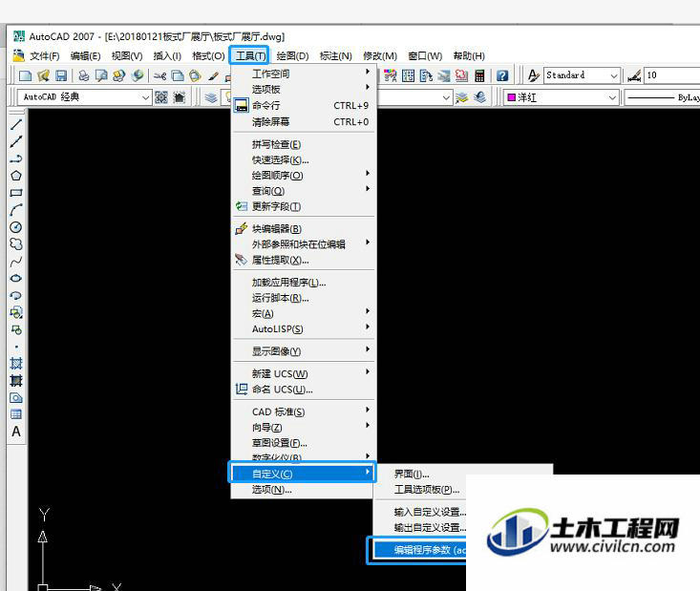Screen dimensions: 700x591
Task: Select the Gradient fill tool
Action: [16, 380]
